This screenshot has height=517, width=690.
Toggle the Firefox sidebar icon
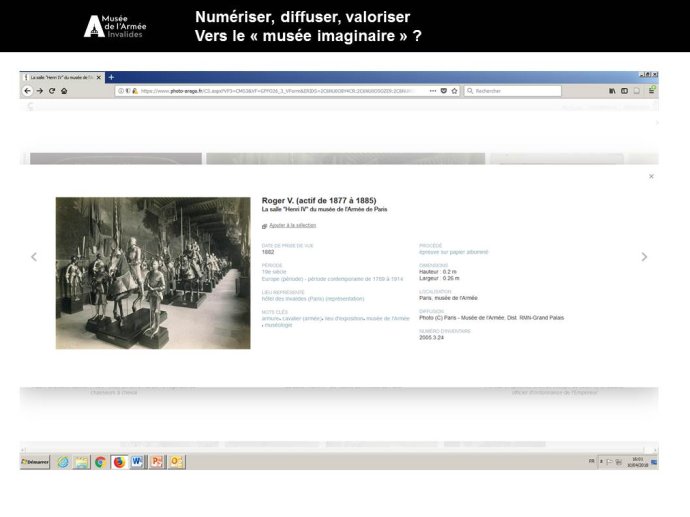pos(624,91)
